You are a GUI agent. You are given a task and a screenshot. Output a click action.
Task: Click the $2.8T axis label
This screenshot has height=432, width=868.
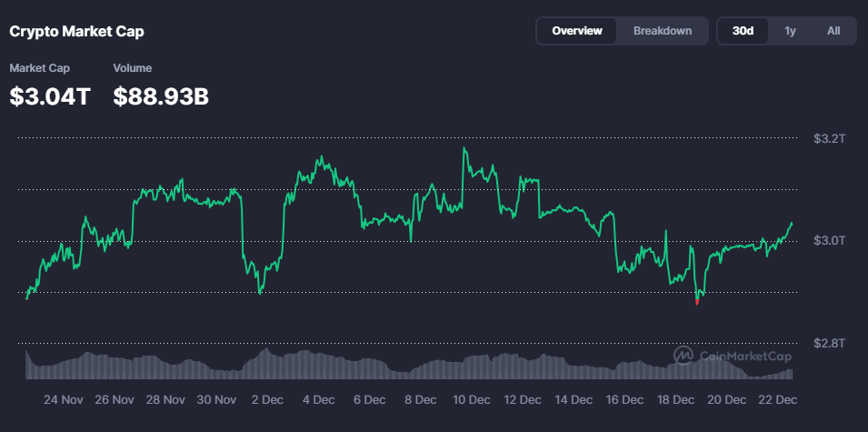pyautogui.click(x=829, y=344)
